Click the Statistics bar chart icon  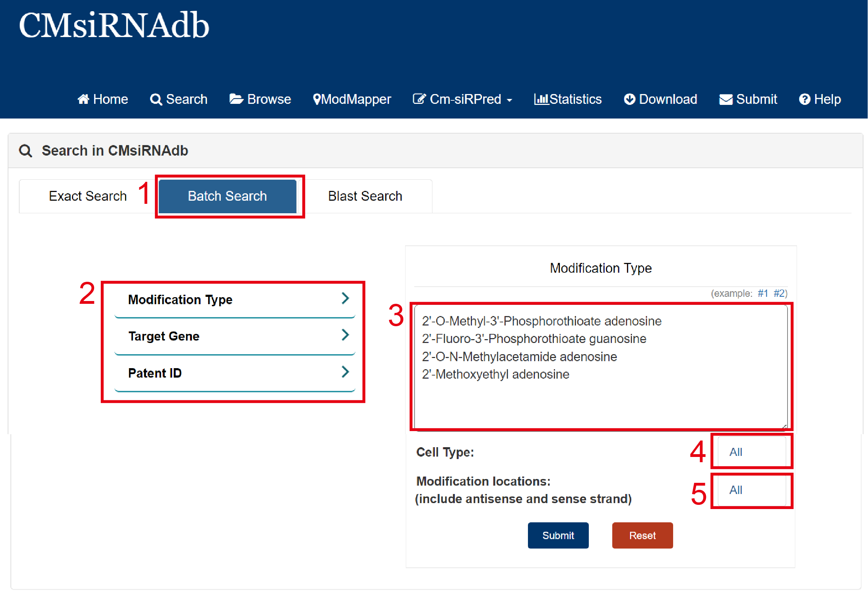(x=541, y=99)
